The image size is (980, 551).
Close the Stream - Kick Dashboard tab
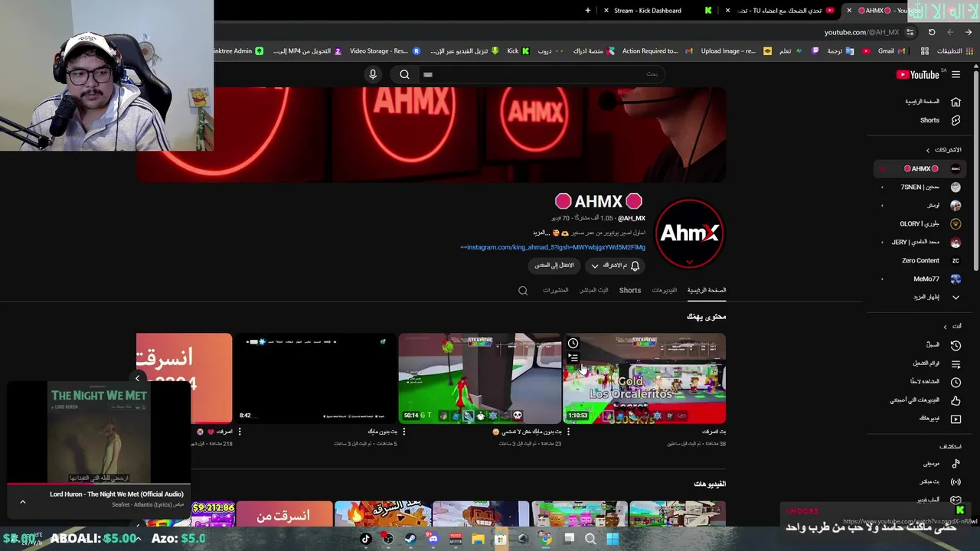pyautogui.click(x=606, y=11)
